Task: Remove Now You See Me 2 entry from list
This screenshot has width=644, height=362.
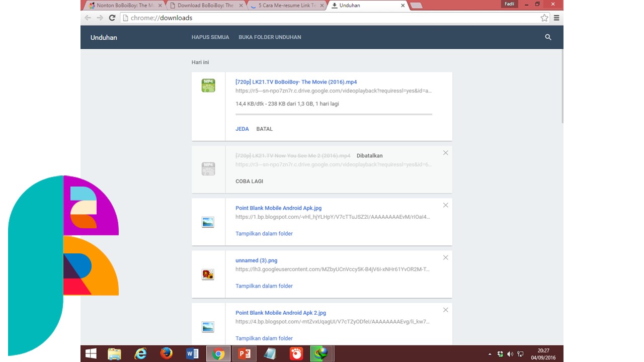Action: click(x=445, y=153)
